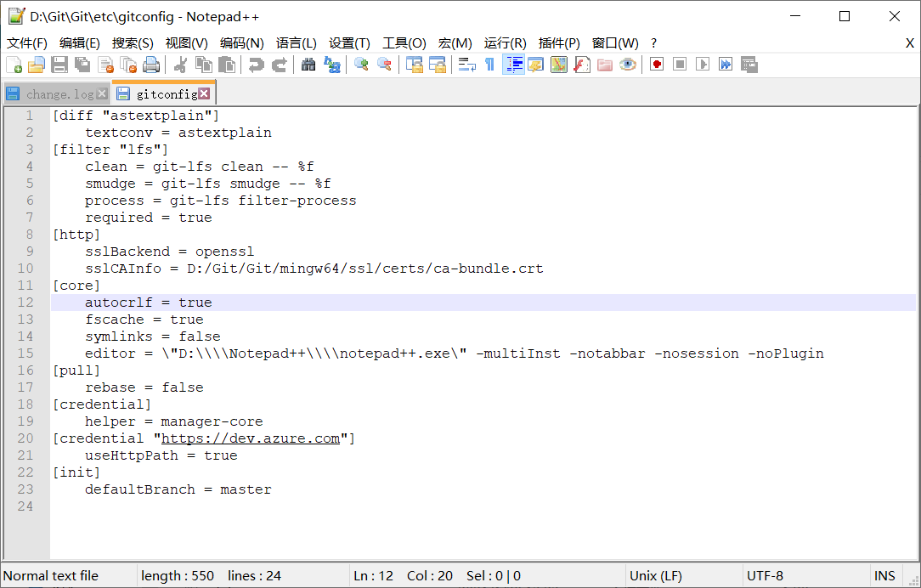The height and width of the screenshot is (588, 921).
Task: Toggle INS mode in status bar
Action: tap(884, 575)
